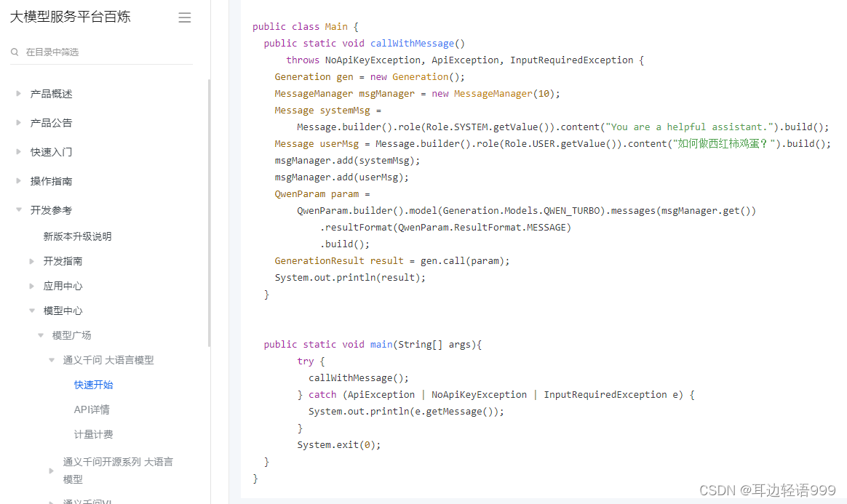Select the 开发参考 section

pos(52,210)
